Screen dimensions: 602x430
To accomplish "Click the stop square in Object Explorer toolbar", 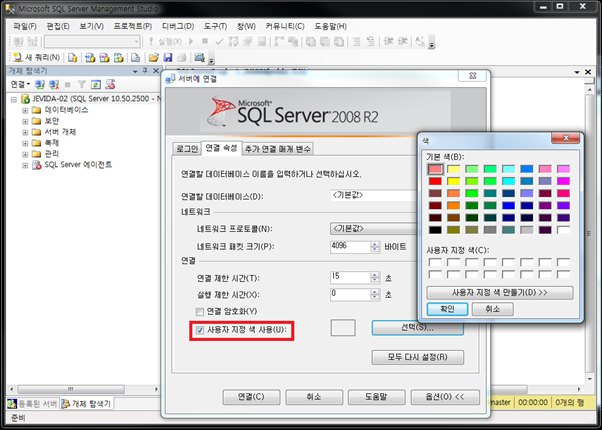I will [68, 84].
